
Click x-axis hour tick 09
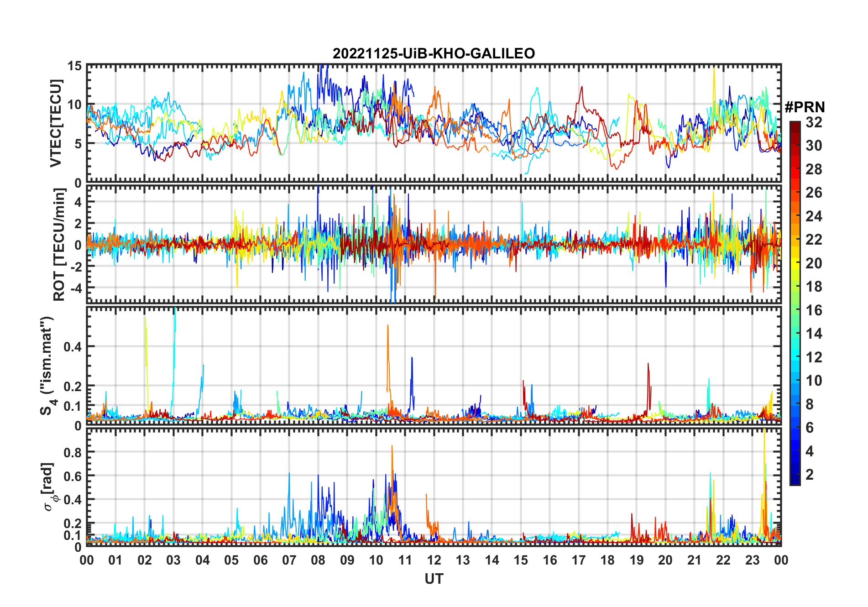(x=347, y=560)
